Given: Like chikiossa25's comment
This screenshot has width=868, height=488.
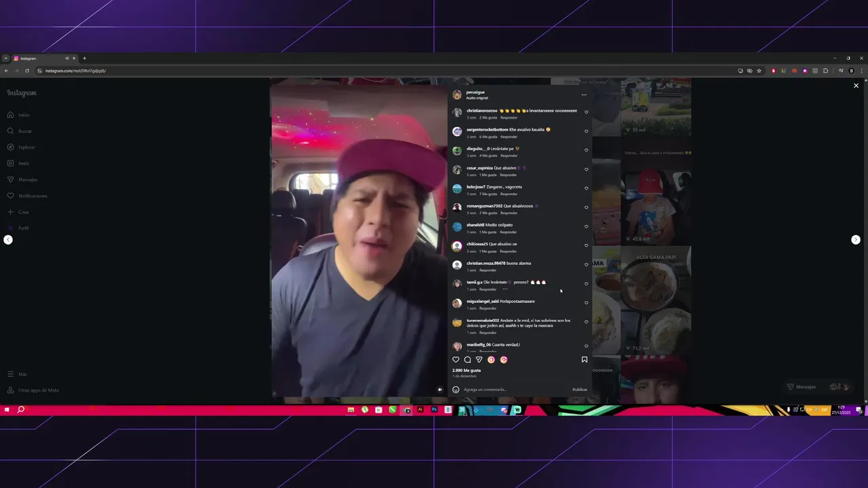Looking at the screenshot, I should click(587, 245).
